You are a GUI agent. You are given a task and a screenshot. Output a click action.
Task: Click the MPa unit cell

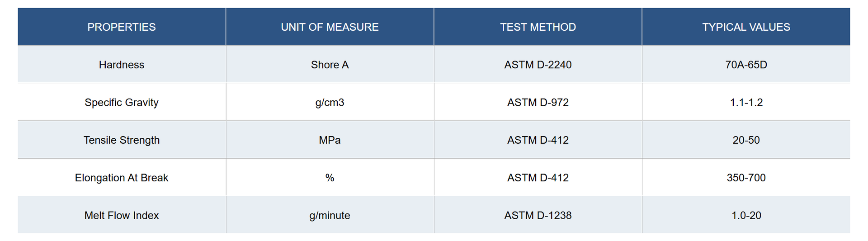click(x=330, y=140)
